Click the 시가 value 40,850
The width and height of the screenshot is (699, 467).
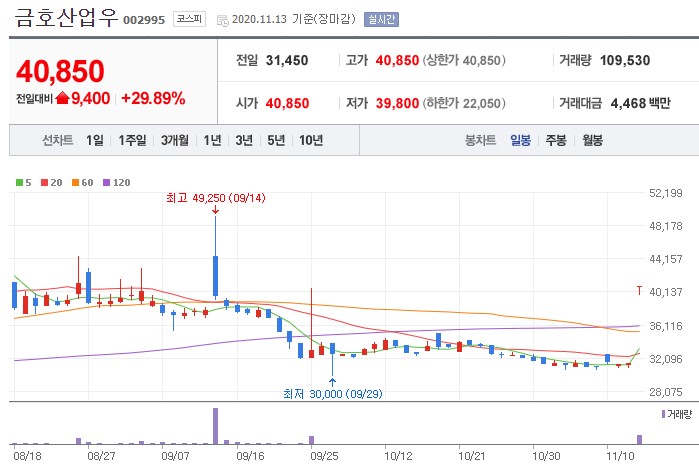pyautogui.click(x=287, y=103)
